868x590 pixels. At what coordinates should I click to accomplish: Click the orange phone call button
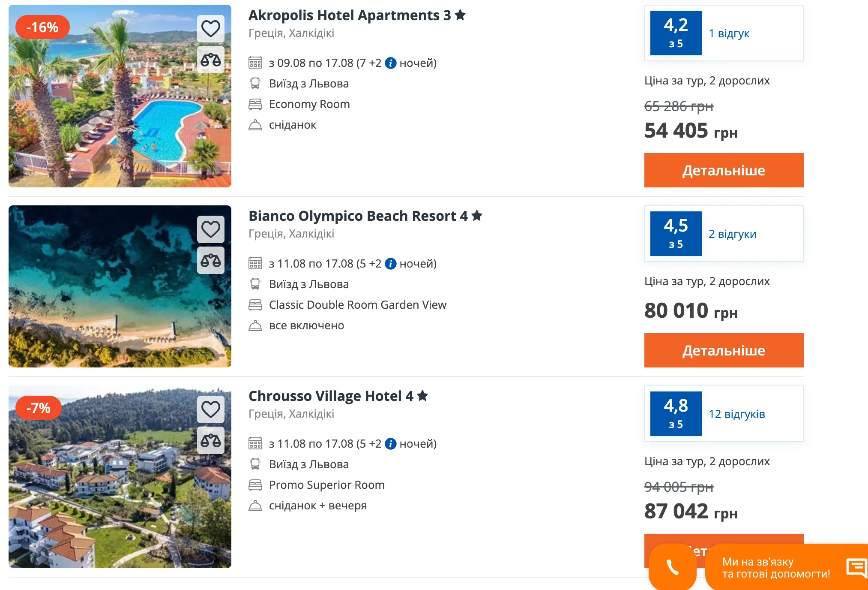point(672,567)
